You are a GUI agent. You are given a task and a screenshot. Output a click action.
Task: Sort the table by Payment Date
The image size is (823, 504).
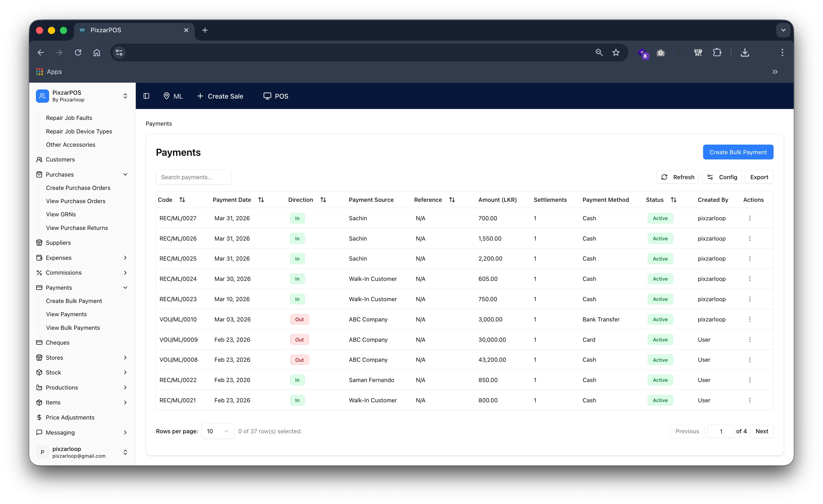point(261,199)
